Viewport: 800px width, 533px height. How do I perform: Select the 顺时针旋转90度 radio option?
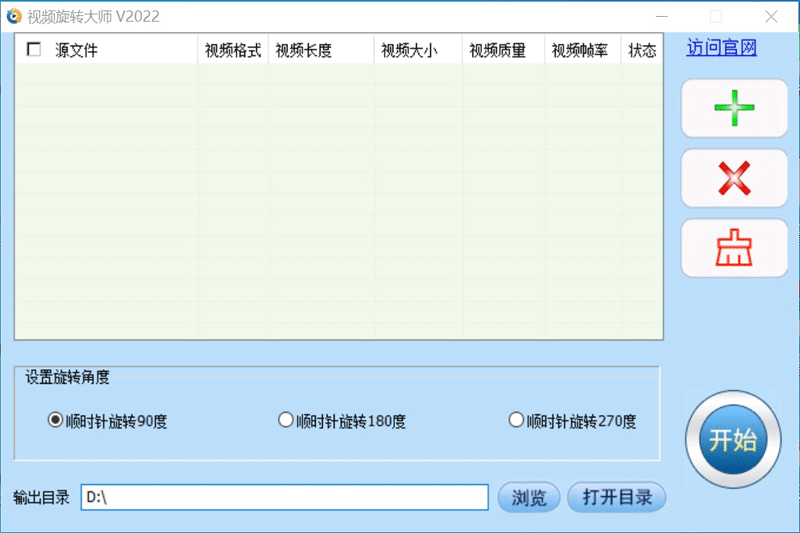[55, 420]
